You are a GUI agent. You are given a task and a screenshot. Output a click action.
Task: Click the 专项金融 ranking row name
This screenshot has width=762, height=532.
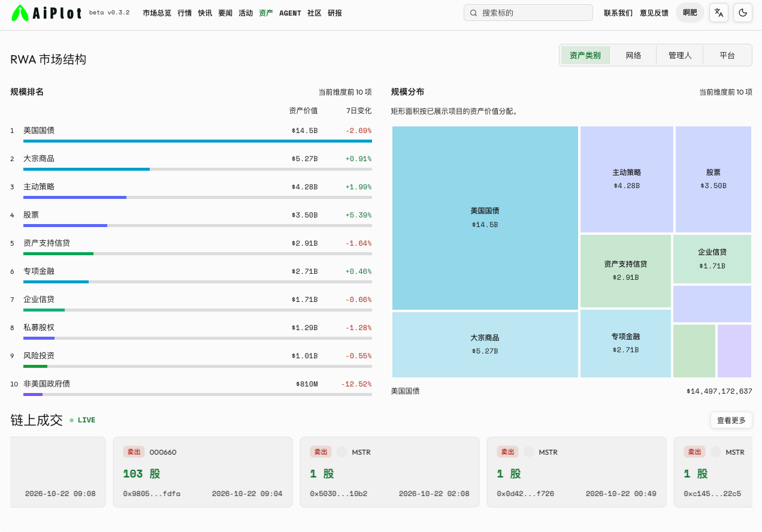coord(39,271)
